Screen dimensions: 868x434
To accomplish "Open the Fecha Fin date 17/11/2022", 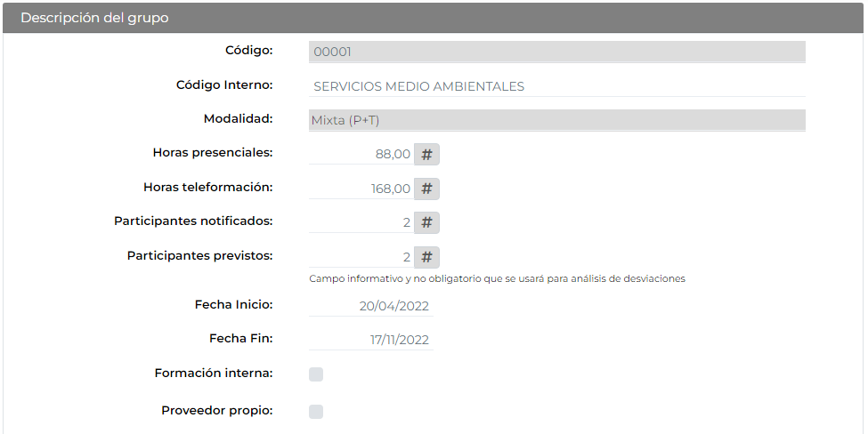I will coord(371,340).
